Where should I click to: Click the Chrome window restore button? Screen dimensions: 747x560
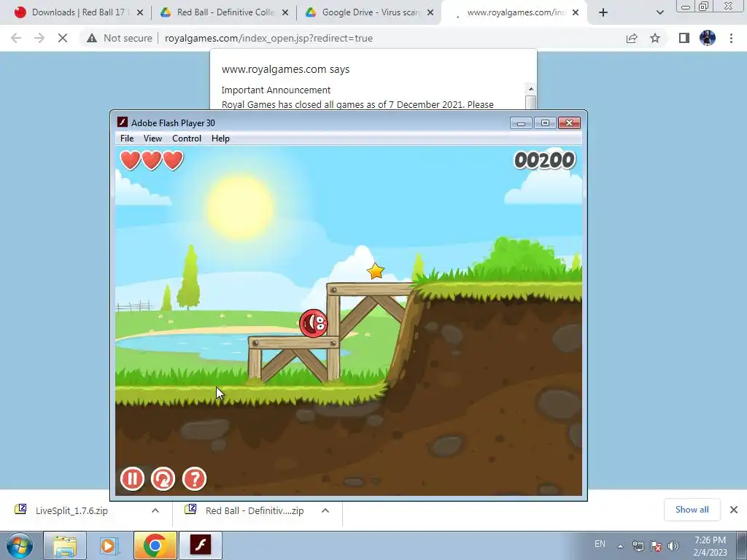704,6
